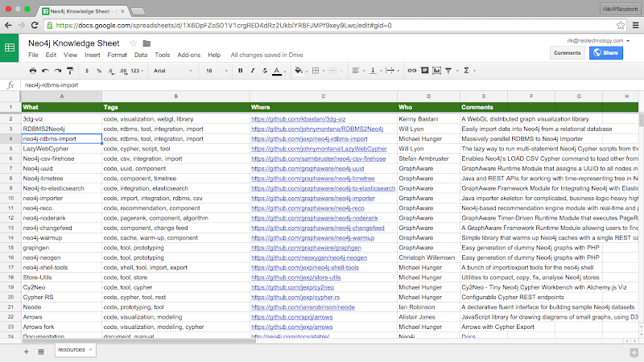
Task: Open the font size 10 dropdown
Action: [217, 71]
